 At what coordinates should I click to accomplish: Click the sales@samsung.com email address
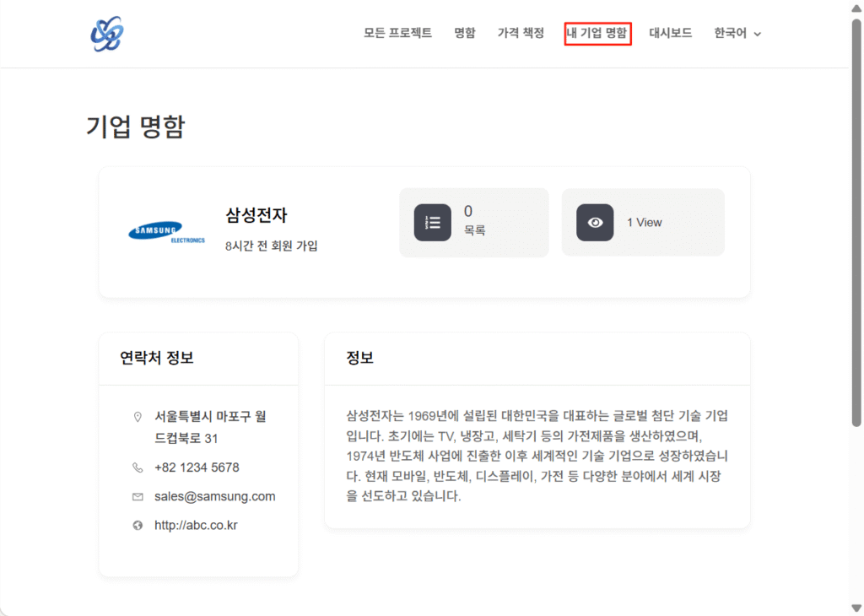(x=214, y=497)
